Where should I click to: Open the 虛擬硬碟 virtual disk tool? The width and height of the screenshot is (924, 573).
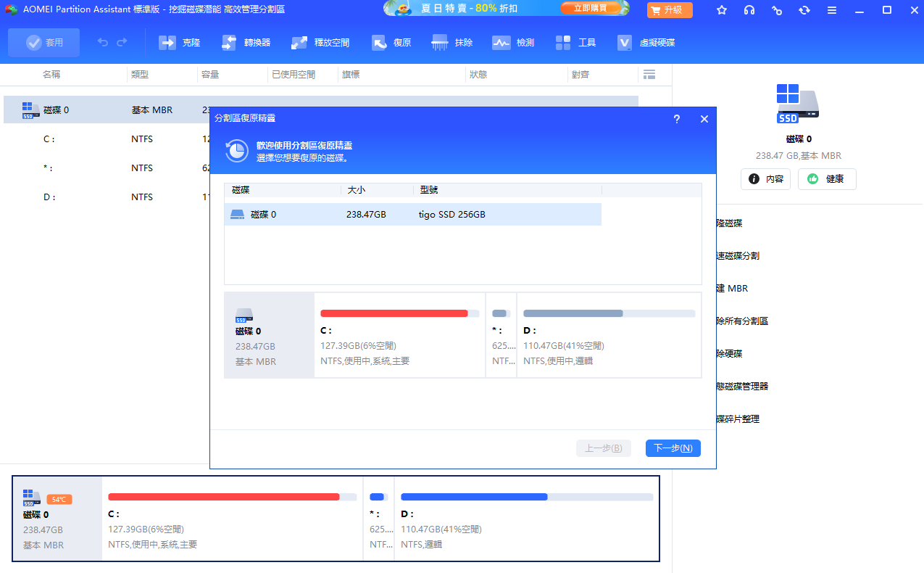(x=646, y=43)
